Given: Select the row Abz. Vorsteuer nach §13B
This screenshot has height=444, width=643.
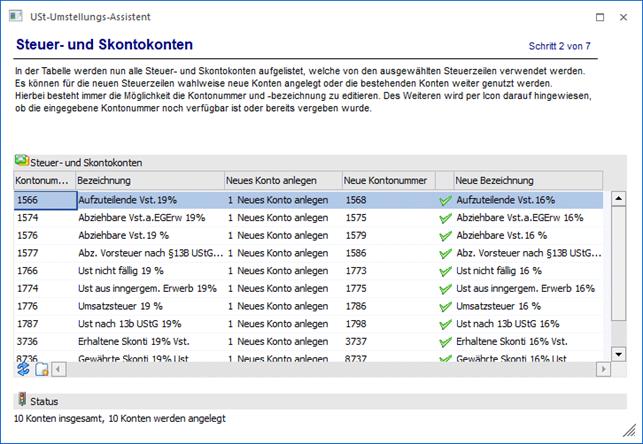Looking at the screenshot, I should point(150,253).
